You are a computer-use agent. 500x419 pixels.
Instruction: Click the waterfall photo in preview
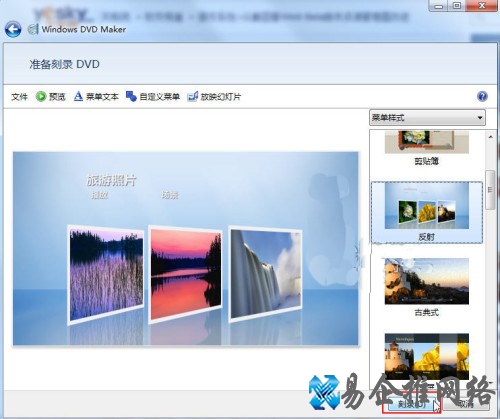[266, 274]
